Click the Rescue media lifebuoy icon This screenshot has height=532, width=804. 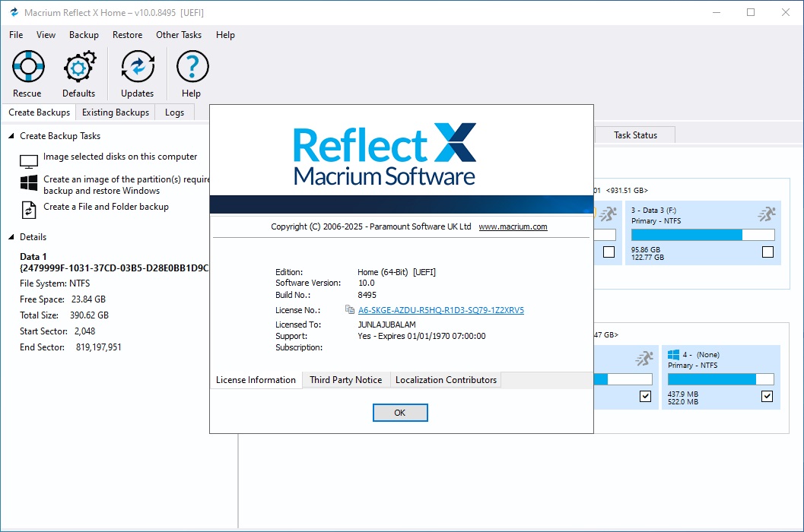[x=28, y=66]
